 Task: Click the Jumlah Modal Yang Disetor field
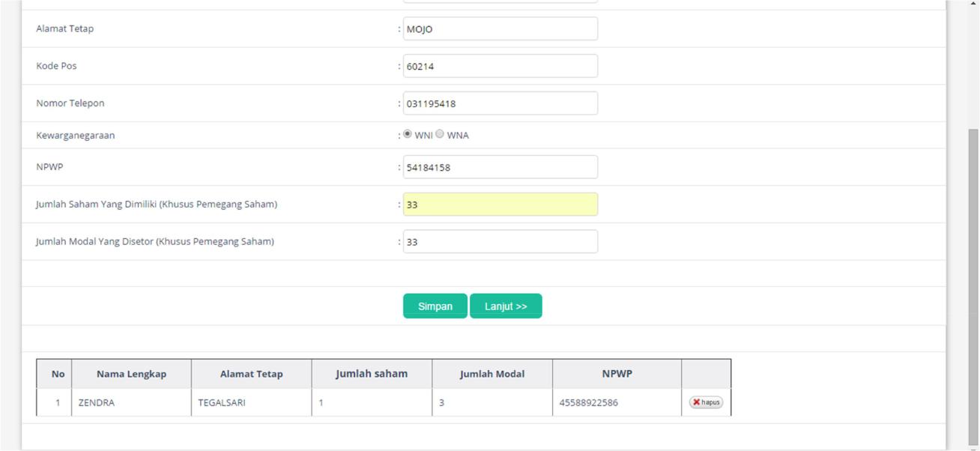(x=500, y=242)
